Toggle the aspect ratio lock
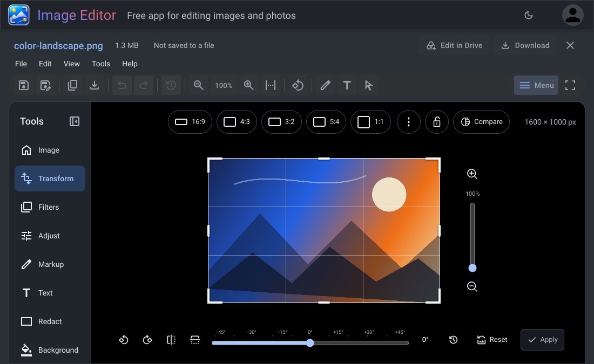This screenshot has width=594, height=364. pos(437,122)
